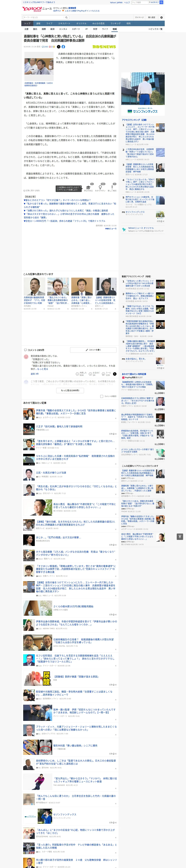Open the article's council meeting photo

(39, 66)
